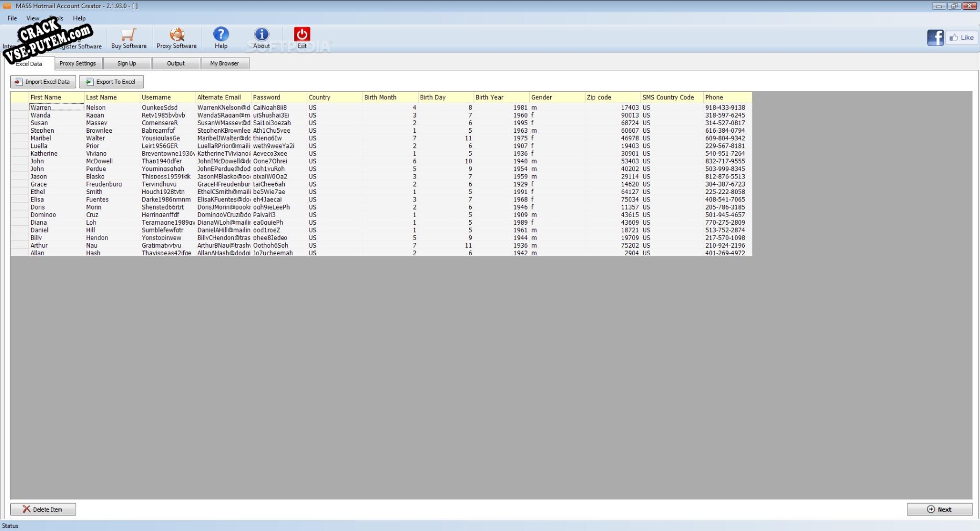Viewport: 980px width, 531px height.
Task: Open the Help menu in menu bar
Action: (x=80, y=18)
